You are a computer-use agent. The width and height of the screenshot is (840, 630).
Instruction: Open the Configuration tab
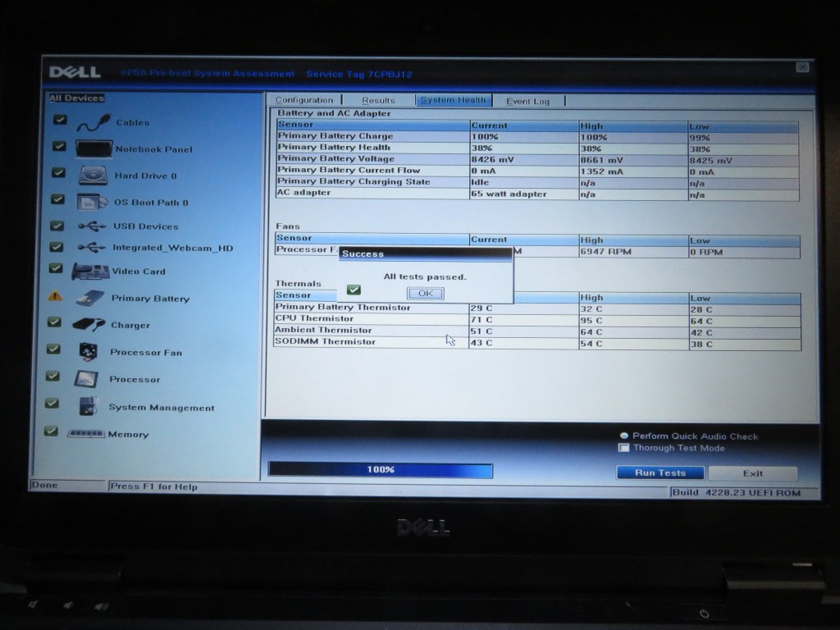[304, 99]
